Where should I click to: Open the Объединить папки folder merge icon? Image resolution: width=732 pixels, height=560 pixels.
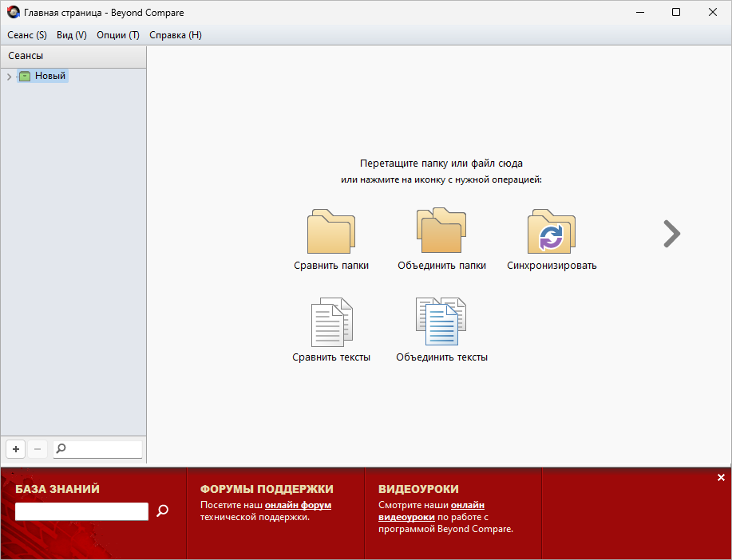coord(441,231)
